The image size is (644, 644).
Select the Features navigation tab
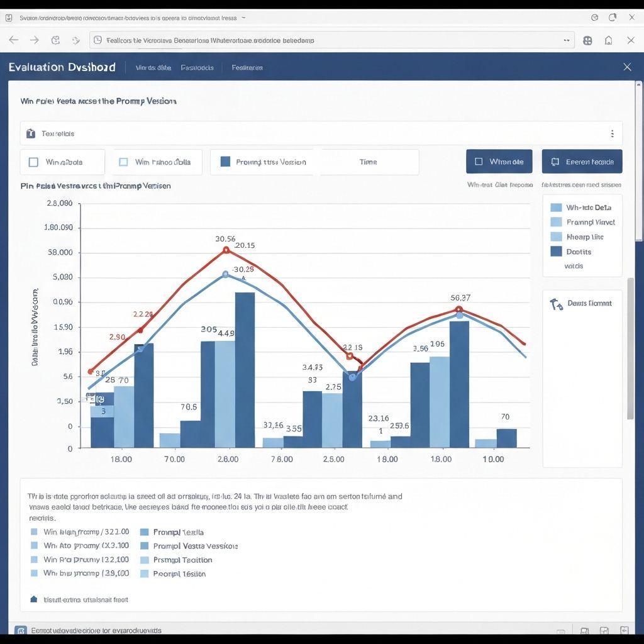tap(247, 67)
